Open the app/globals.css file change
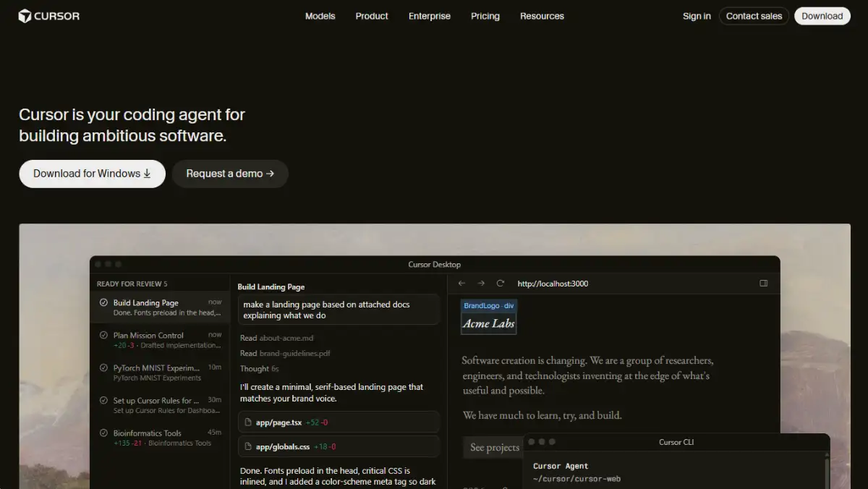Viewport: 868px width, 489px height. click(x=339, y=446)
